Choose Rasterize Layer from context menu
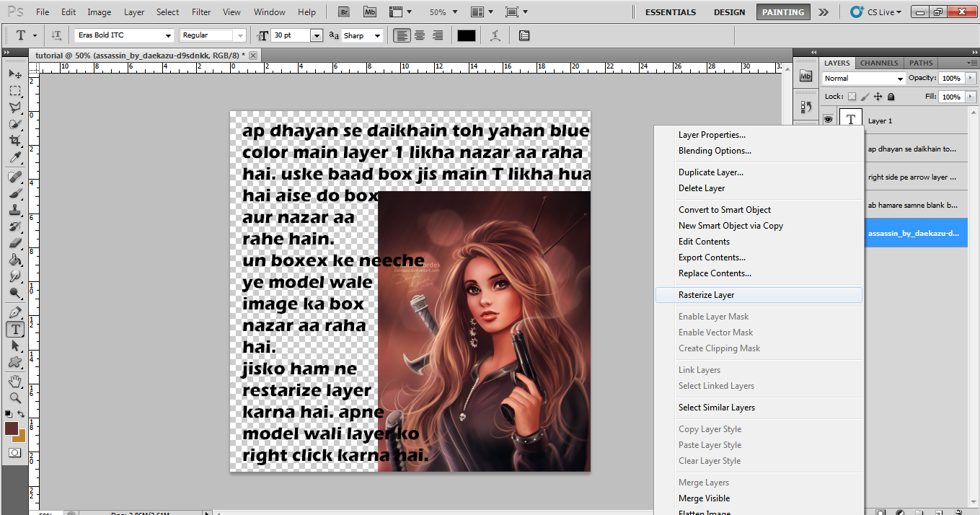980x515 pixels. coord(759,295)
